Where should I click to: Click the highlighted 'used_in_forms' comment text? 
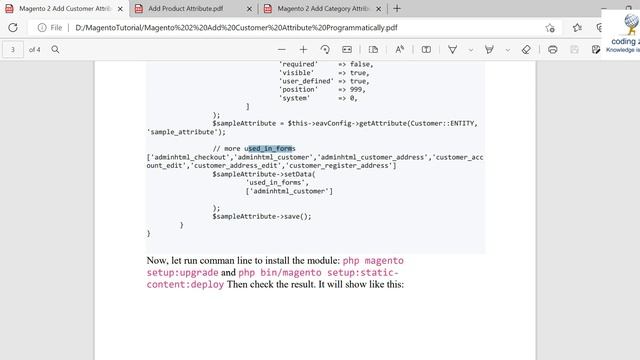(x=270, y=149)
